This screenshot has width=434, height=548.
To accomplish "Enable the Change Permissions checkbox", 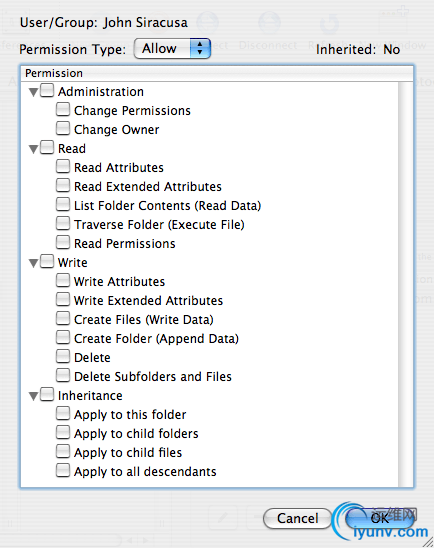I will tap(63, 109).
